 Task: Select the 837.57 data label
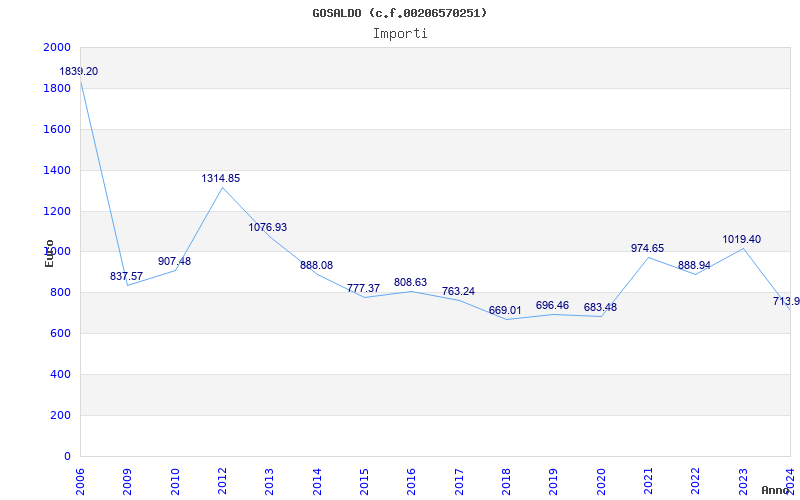127,277
